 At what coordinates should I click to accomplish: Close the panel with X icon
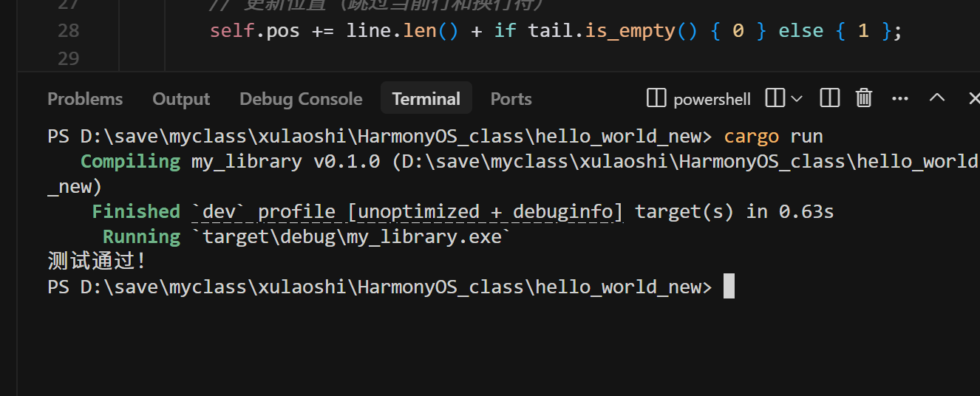click(x=973, y=98)
